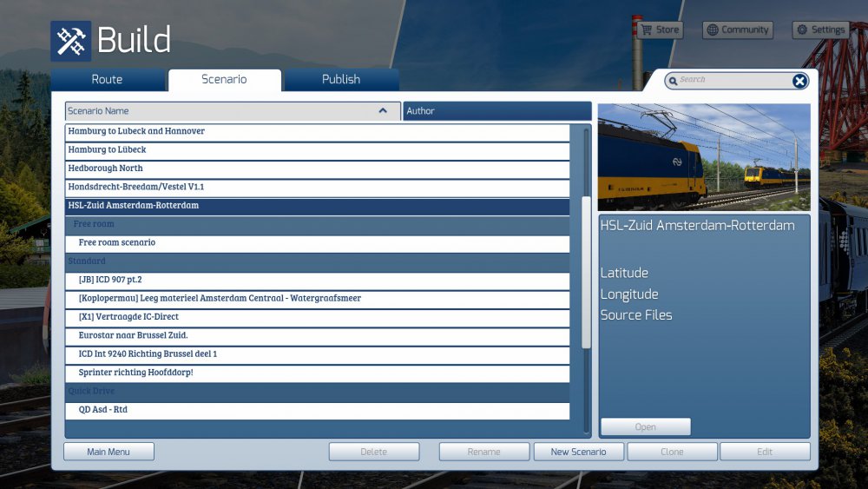Toggle sort arrow on Scenario Name column
This screenshot has width=868, height=489.
(x=383, y=111)
